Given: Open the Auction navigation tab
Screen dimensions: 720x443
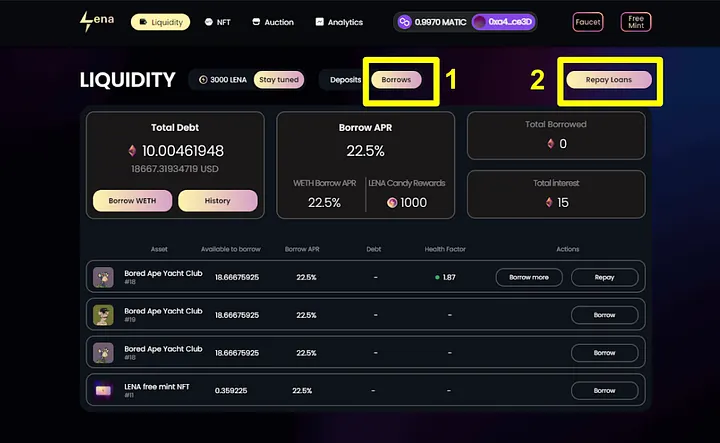Looking at the screenshot, I should (x=273, y=22).
